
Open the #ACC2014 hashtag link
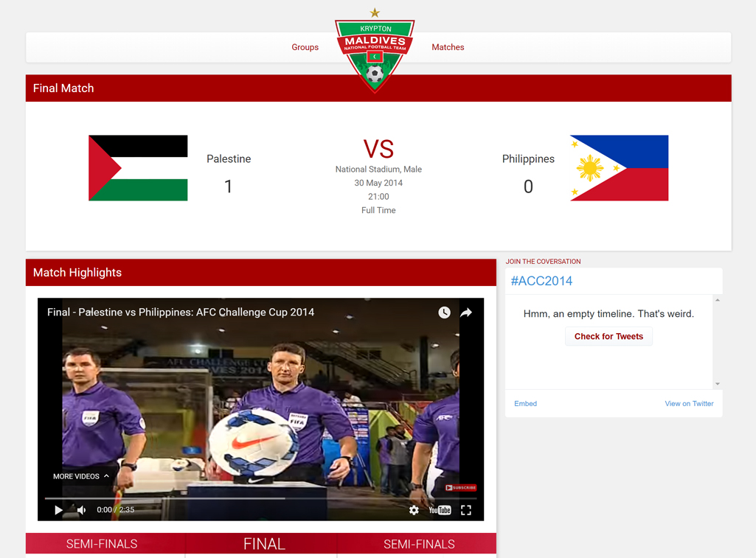pyautogui.click(x=541, y=281)
